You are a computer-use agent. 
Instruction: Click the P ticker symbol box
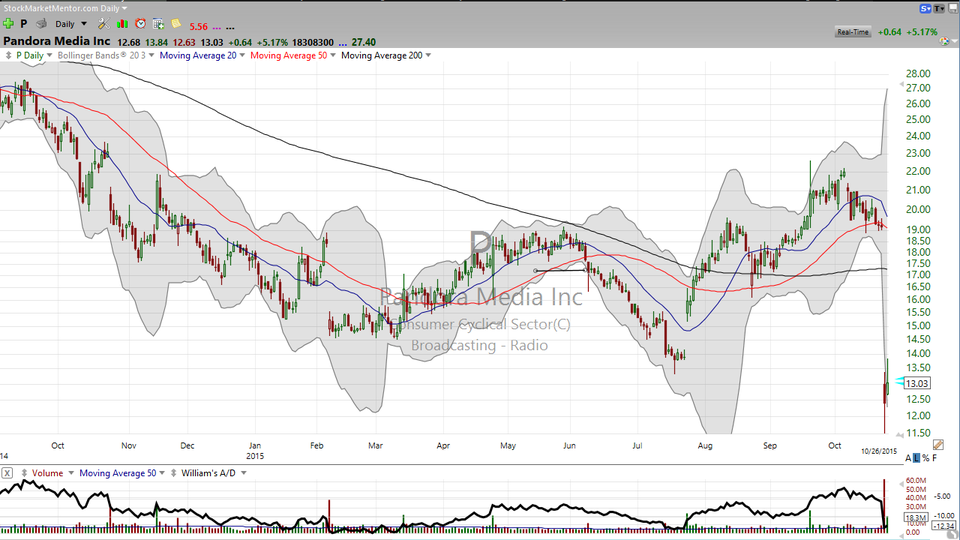coord(24,24)
